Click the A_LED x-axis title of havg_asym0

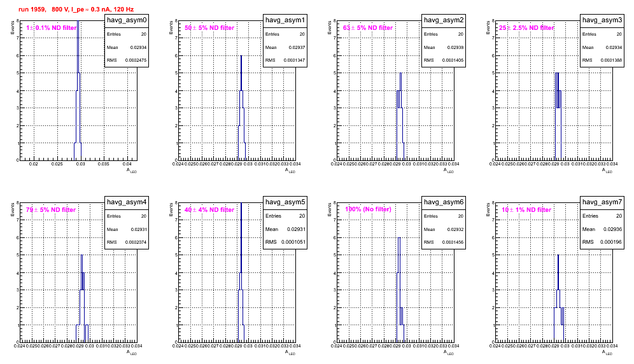pos(132,171)
